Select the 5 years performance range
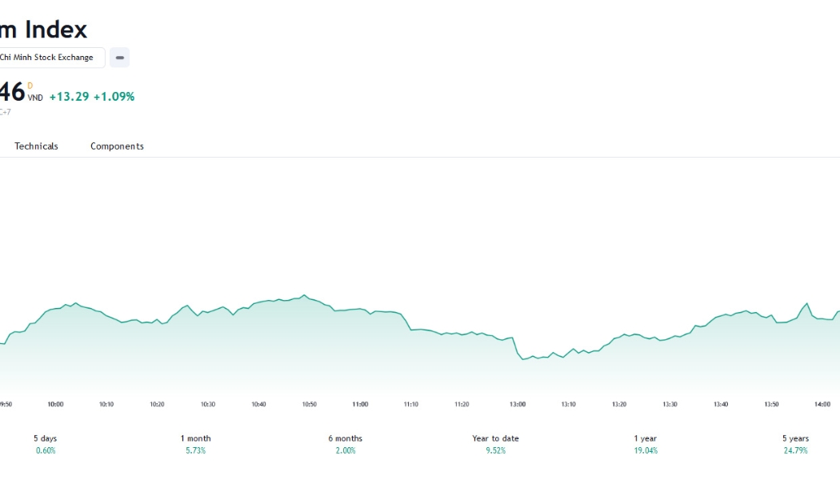Screen dimensions: 840x504 click(795, 444)
